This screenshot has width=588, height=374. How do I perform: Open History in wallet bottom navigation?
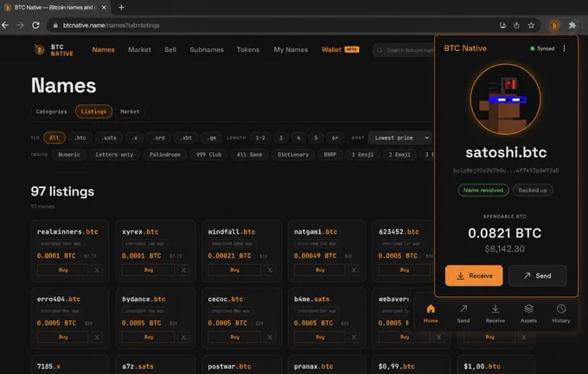[x=561, y=313]
